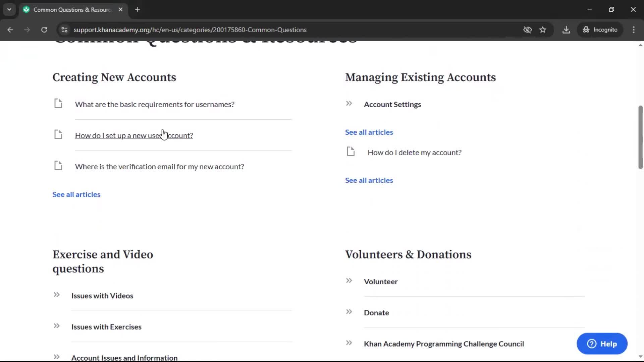
Task: Click the Creating New Accounts heading
Action: tap(114, 77)
